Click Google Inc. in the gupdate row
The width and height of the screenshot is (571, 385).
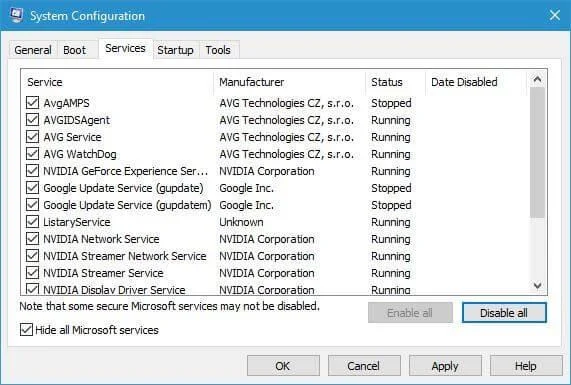pyautogui.click(x=246, y=188)
